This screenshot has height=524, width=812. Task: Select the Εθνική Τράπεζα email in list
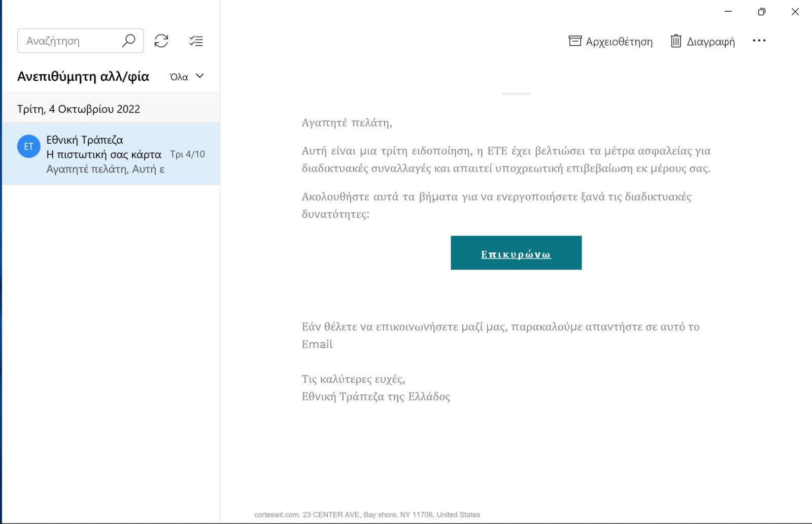point(111,154)
